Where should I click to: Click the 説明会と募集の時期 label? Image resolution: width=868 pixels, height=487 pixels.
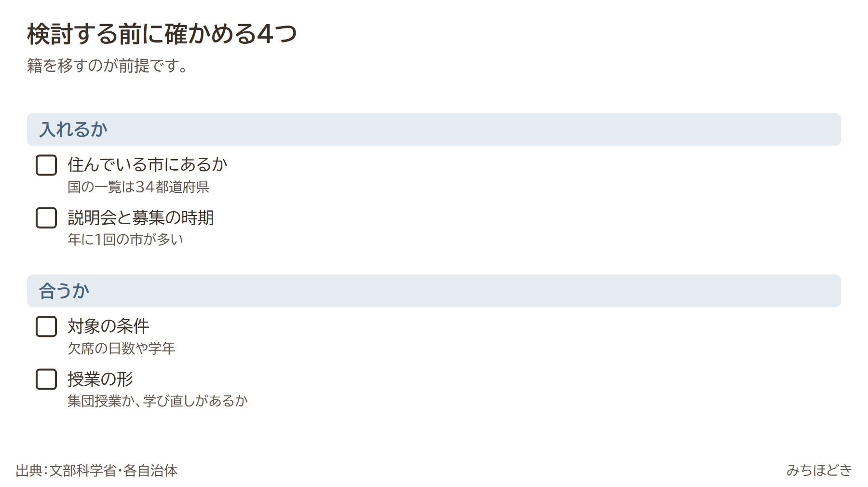click(140, 217)
